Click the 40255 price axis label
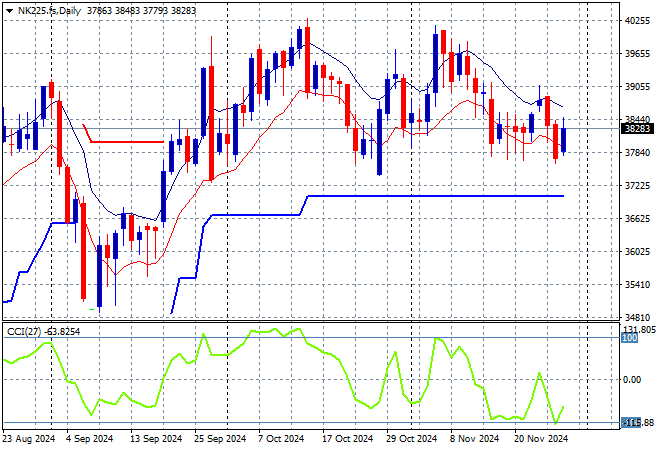 (637, 21)
